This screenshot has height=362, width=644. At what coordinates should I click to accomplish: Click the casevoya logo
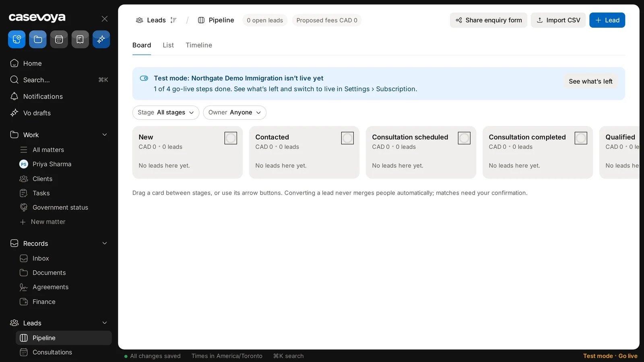37,17
